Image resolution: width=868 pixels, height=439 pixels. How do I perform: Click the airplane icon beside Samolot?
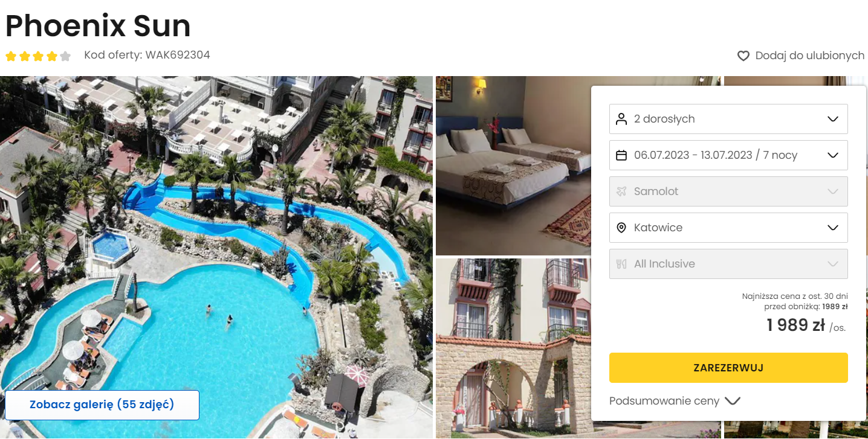[621, 191]
